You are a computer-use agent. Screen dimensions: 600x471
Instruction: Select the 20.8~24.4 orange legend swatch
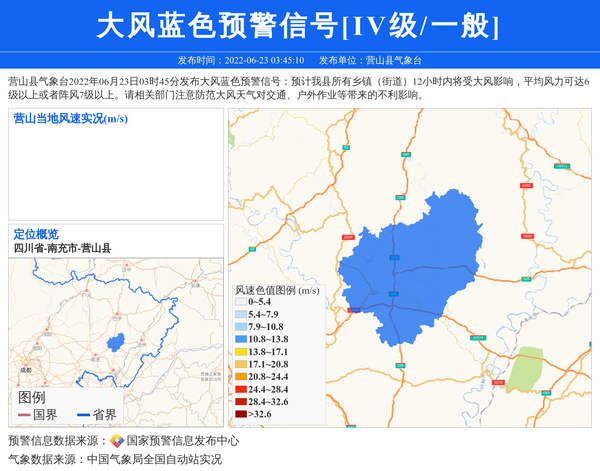click(241, 376)
